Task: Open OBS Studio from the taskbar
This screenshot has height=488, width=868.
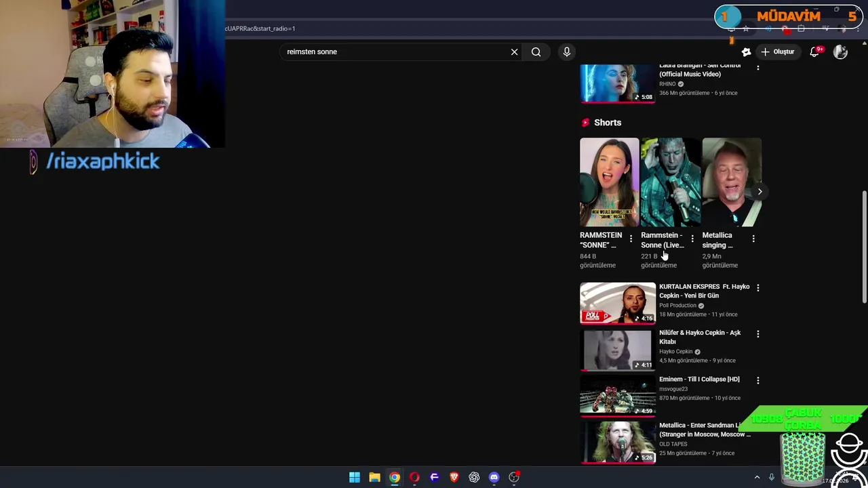Action: point(514,477)
